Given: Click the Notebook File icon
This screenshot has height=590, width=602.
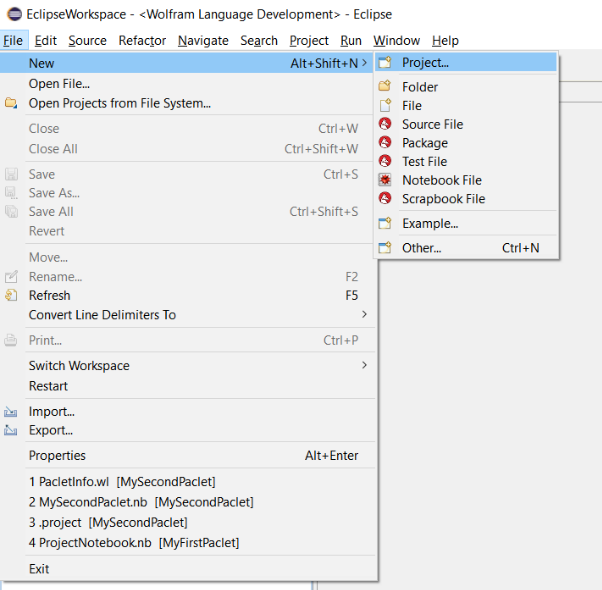Looking at the screenshot, I should point(385,180).
